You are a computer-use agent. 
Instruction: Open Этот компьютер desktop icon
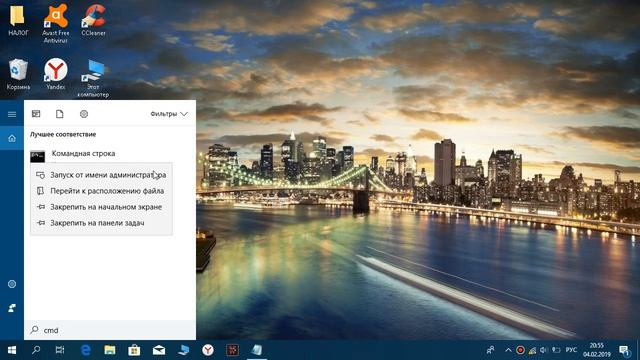pyautogui.click(x=93, y=78)
